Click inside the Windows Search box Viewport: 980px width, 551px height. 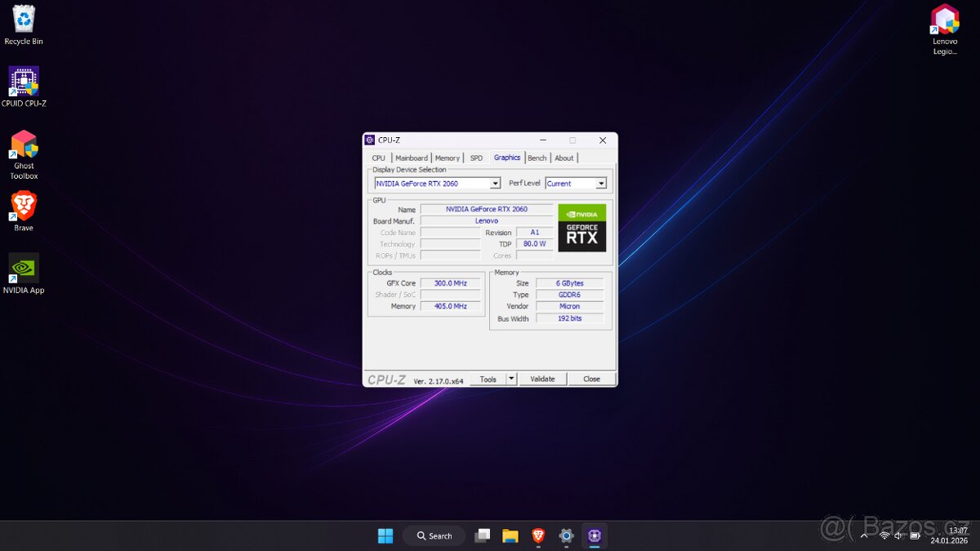click(434, 535)
